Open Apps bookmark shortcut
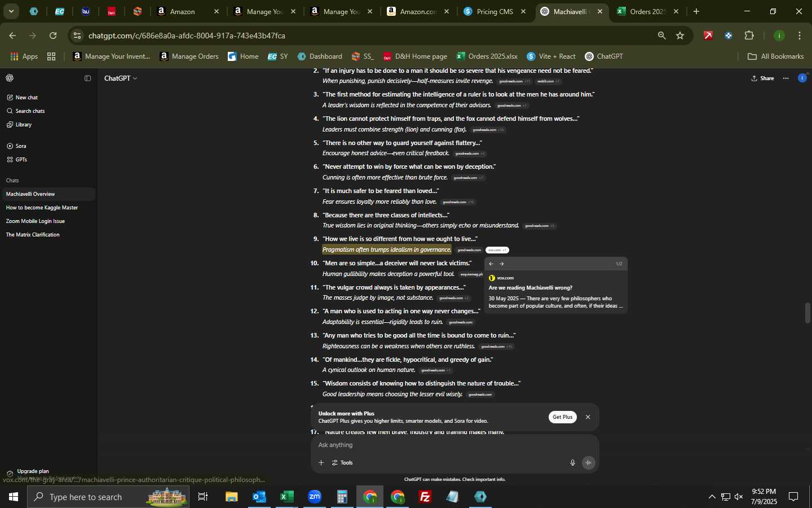This screenshot has width=812, height=508. 24,56
